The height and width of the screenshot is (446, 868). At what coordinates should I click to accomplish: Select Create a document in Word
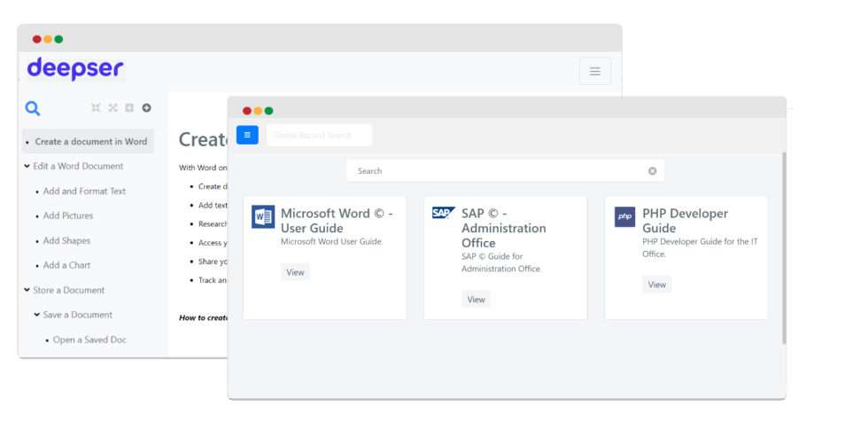(x=88, y=141)
